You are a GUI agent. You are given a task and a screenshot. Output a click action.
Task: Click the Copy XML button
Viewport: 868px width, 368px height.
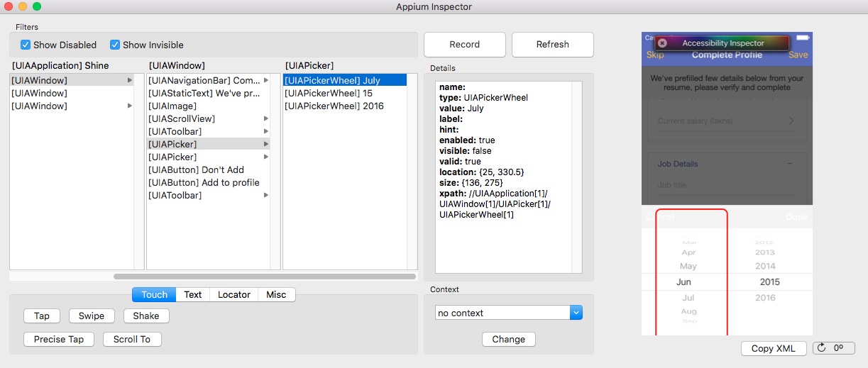[774, 348]
